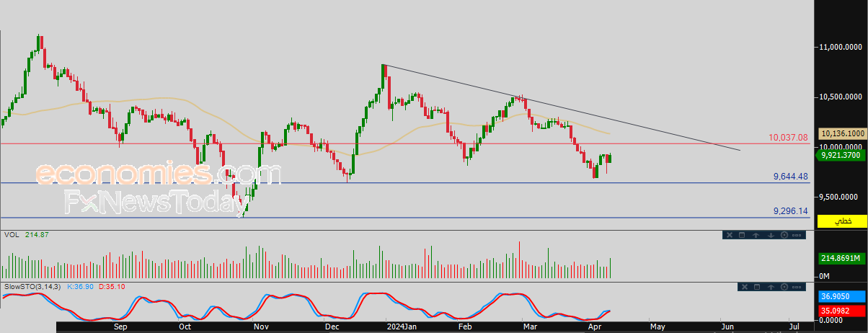Close the SlowSTO indicator pane

[x=745, y=287]
